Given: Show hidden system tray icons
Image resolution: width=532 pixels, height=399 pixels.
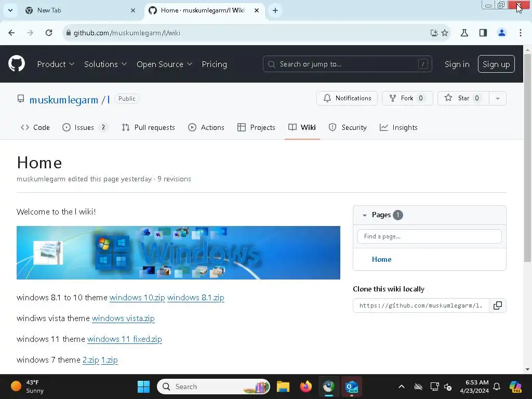Looking at the screenshot, I should pos(402,387).
